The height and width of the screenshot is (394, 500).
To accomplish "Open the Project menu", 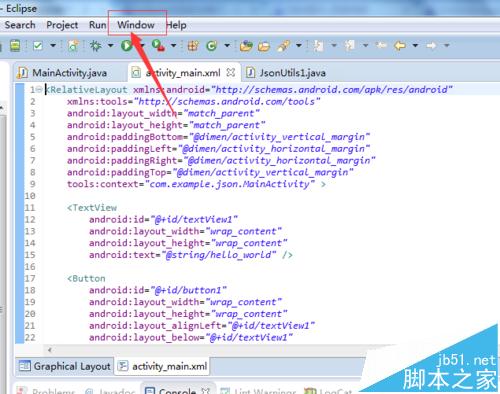I will pyautogui.click(x=62, y=25).
